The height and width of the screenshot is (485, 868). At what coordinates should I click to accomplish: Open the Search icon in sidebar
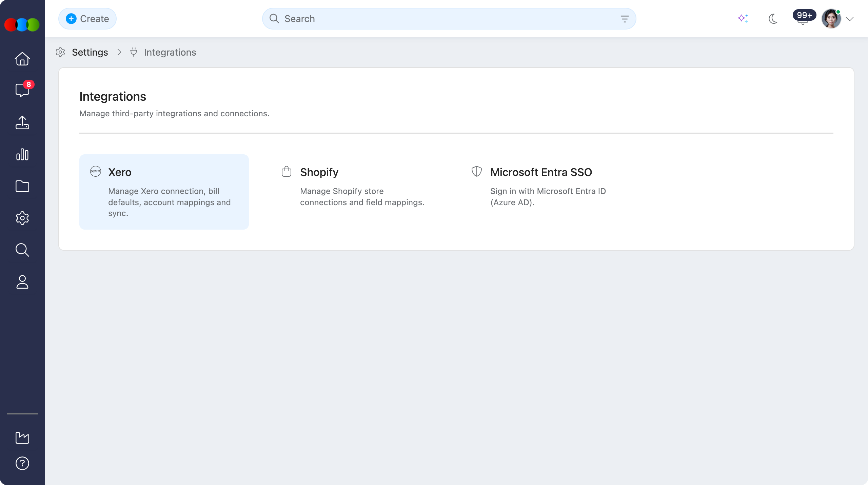(22, 250)
